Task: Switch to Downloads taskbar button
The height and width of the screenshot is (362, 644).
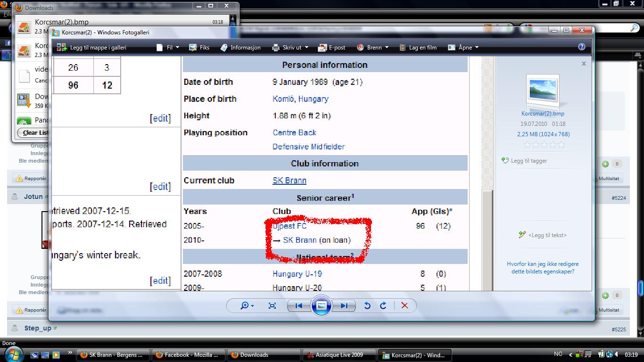Action: (264, 355)
